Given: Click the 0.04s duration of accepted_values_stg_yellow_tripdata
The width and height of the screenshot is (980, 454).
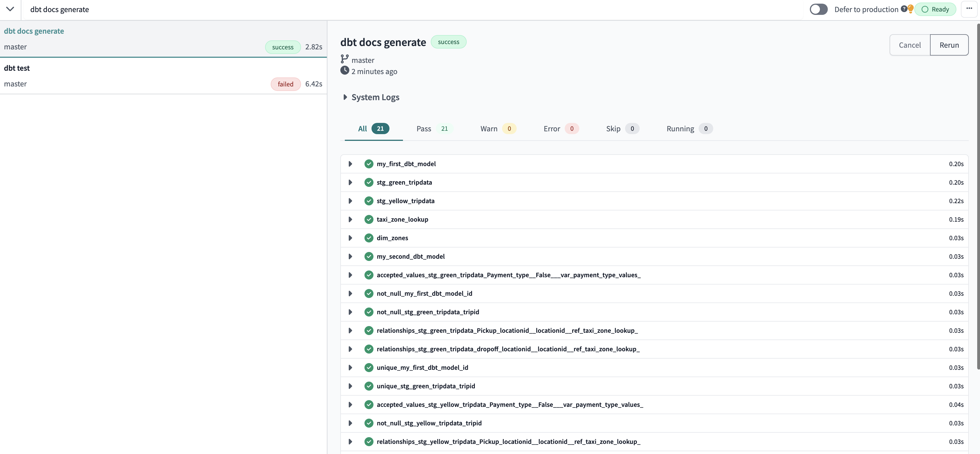Looking at the screenshot, I should click(x=956, y=405).
